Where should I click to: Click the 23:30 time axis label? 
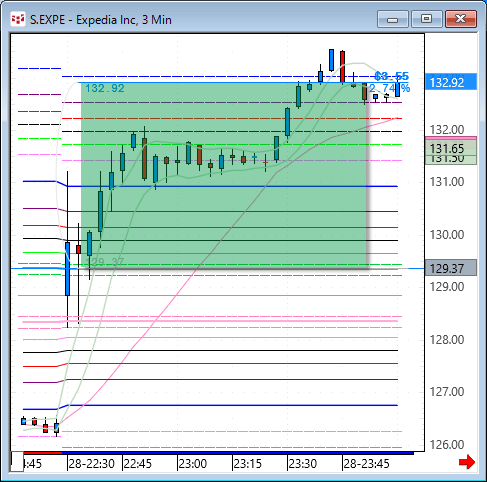click(x=303, y=464)
